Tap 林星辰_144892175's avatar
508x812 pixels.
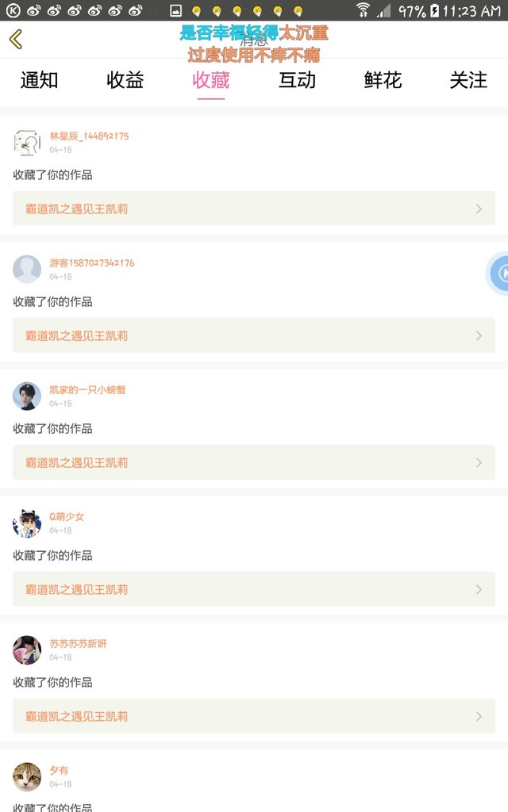27,143
